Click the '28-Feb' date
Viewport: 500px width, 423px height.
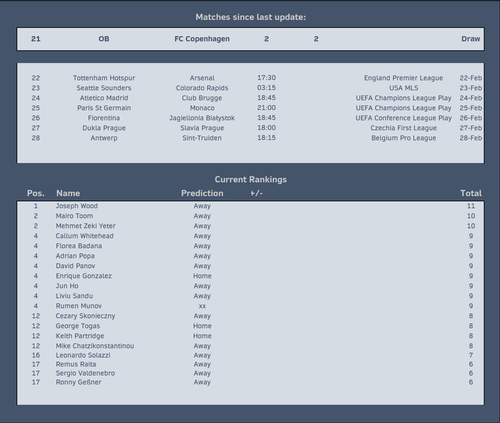pyautogui.click(x=471, y=138)
